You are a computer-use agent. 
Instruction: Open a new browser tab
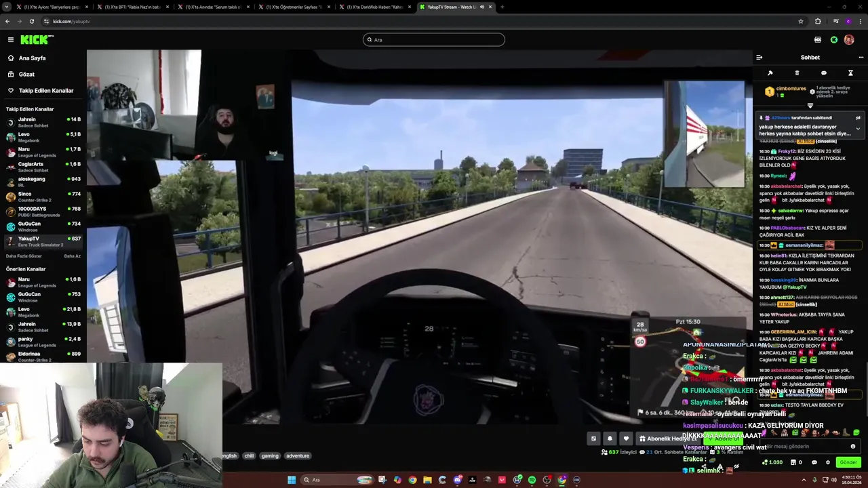tap(502, 7)
